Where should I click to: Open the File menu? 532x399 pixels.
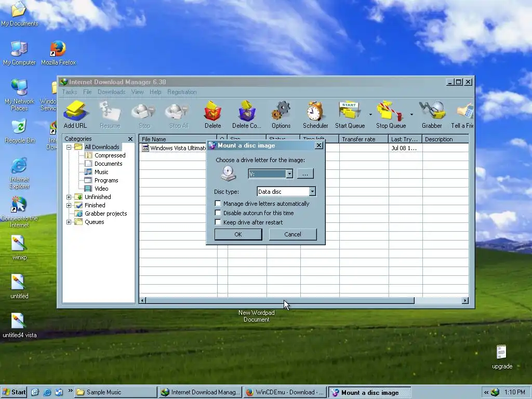point(87,92)
